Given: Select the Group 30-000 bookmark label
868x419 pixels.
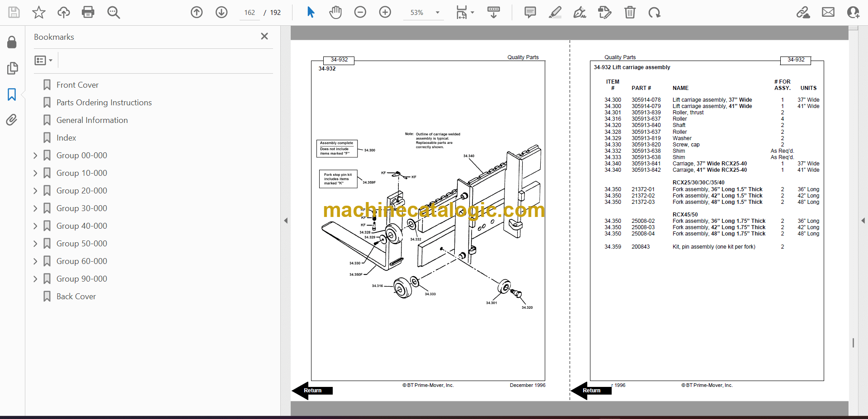Looking at the screenshot, I should 82,208.
